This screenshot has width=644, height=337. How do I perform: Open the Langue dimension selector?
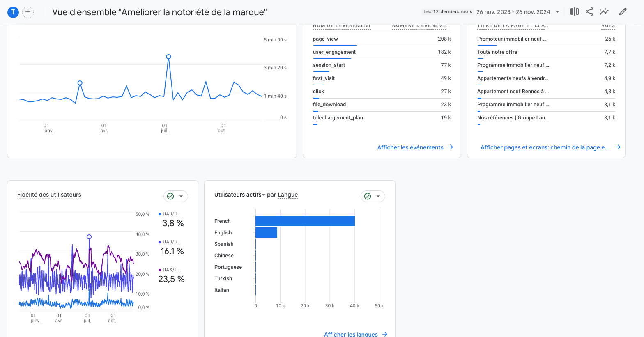click(287, 195)
